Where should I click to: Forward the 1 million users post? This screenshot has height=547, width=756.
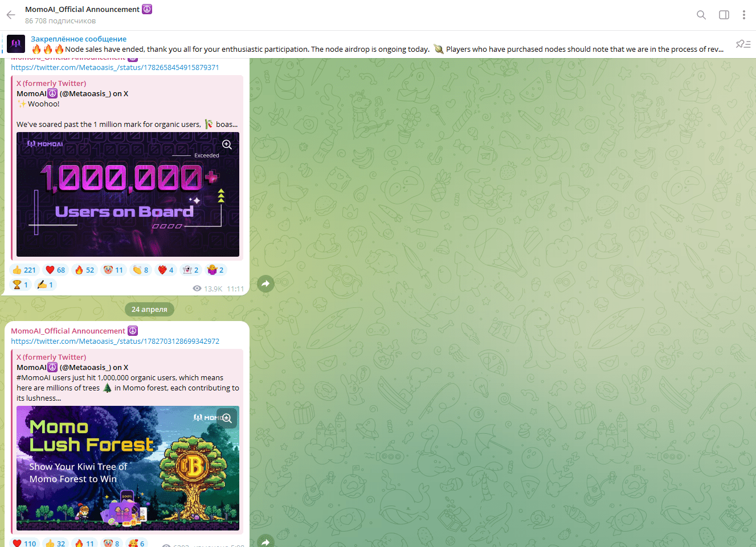(x=265, y=283)
